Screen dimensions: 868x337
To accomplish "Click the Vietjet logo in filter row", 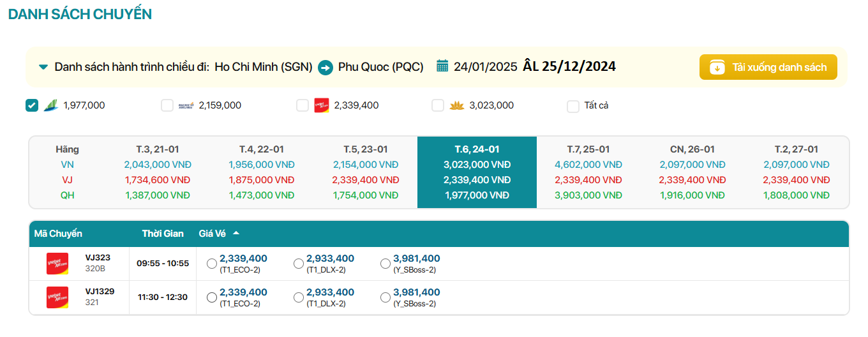I will pos(322,105).
